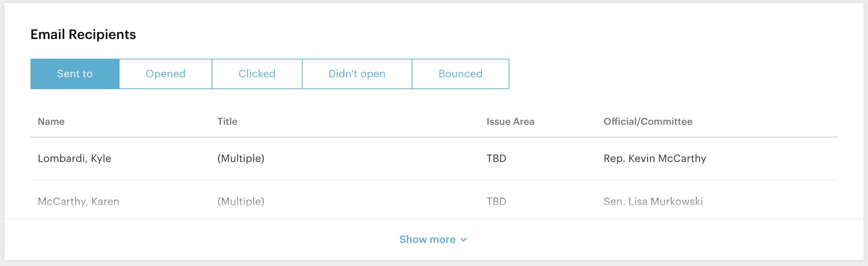
Task: Select the Sent to tab
Action: (x=75, y=74)
